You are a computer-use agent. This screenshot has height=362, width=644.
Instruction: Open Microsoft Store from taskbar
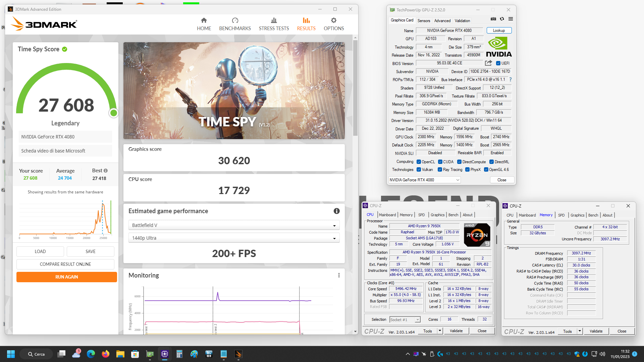click(135, 354)
